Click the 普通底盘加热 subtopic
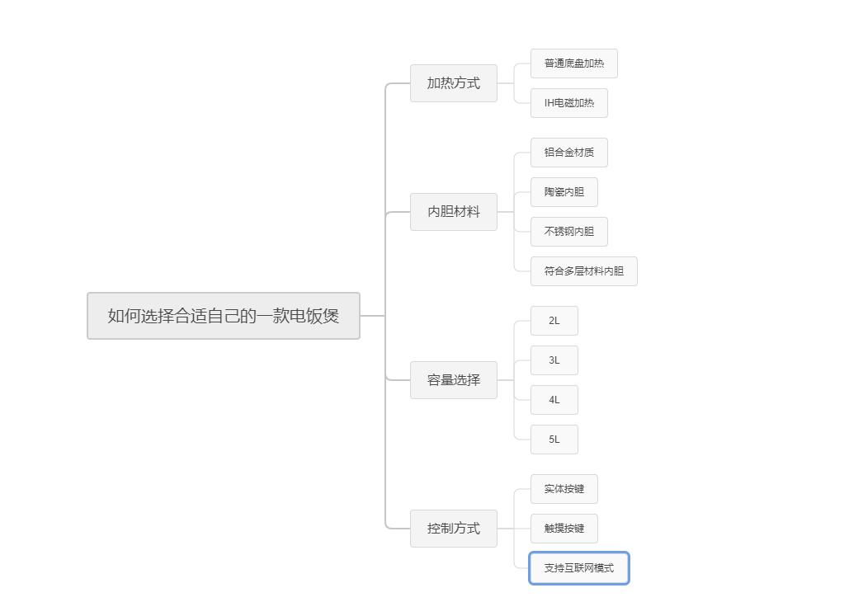This screenshot has width=863, height=616. click(x=573, y=63)
